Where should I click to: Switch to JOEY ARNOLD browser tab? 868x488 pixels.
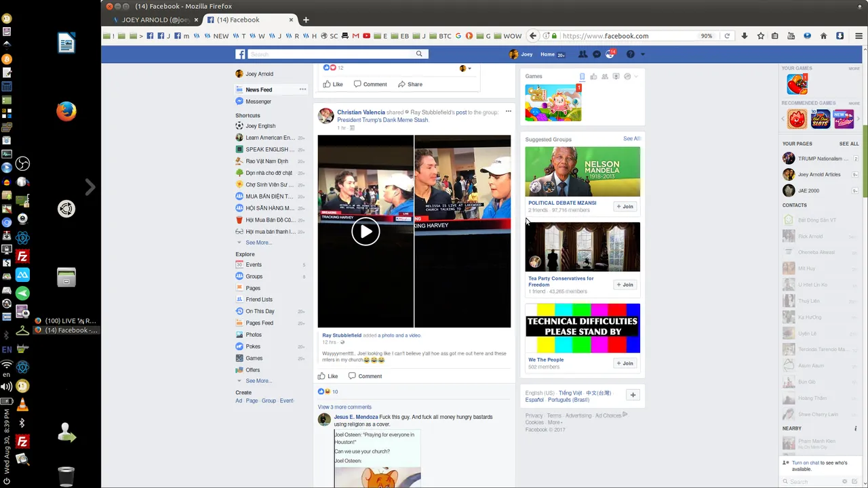click(155, 20)
